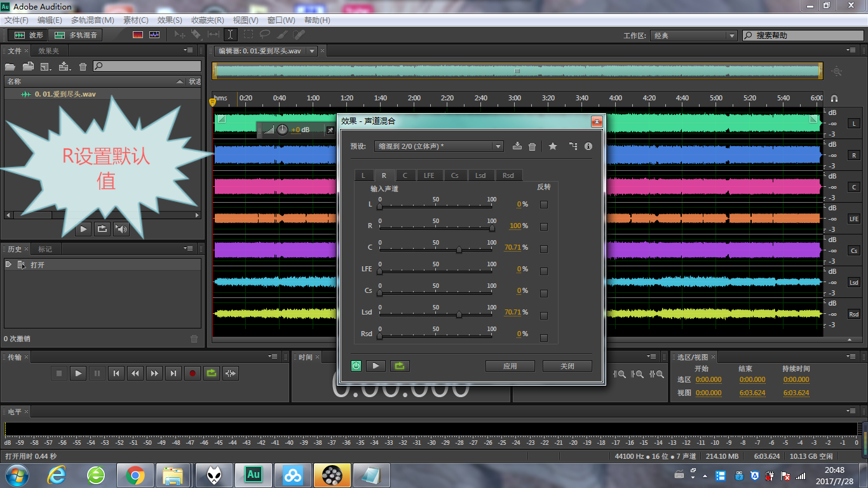This screenshot has width=868, height=488.
Task: Expand the Open (打开) history entry arrow
Action: 9,264
